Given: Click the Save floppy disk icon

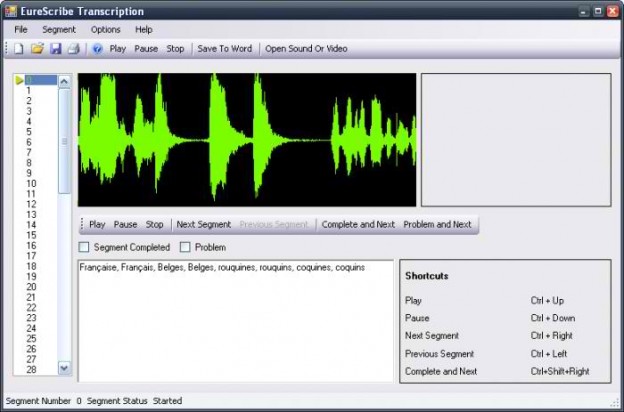Looking at the screenshot, I should click(x=56, y=49).
